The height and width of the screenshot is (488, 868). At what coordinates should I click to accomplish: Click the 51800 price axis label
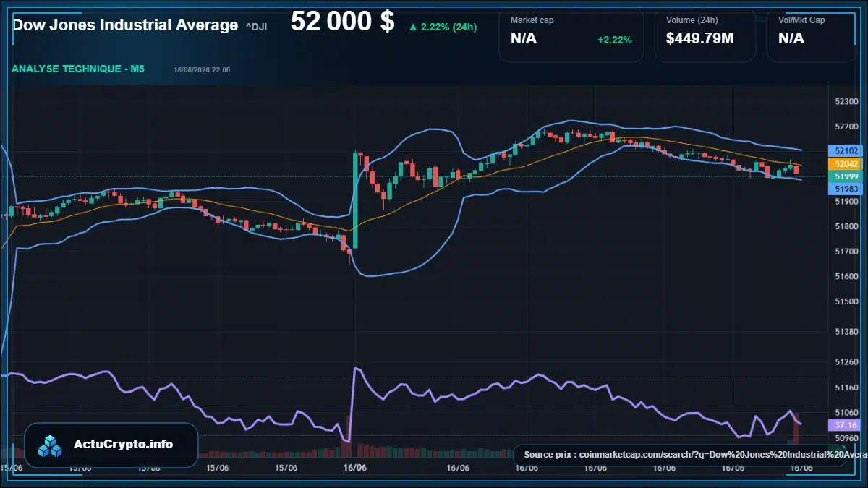(846, 227)
